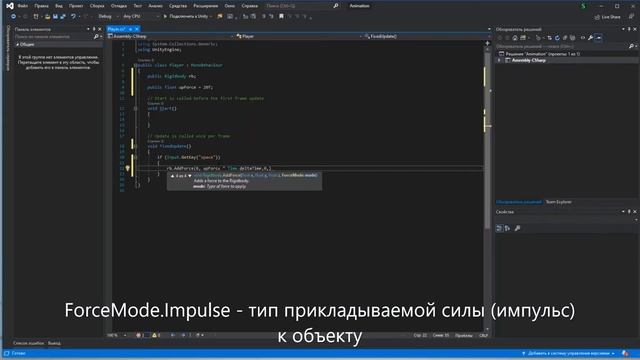Open the Расширения menu

pyautogui.click(x=205, y=6)
